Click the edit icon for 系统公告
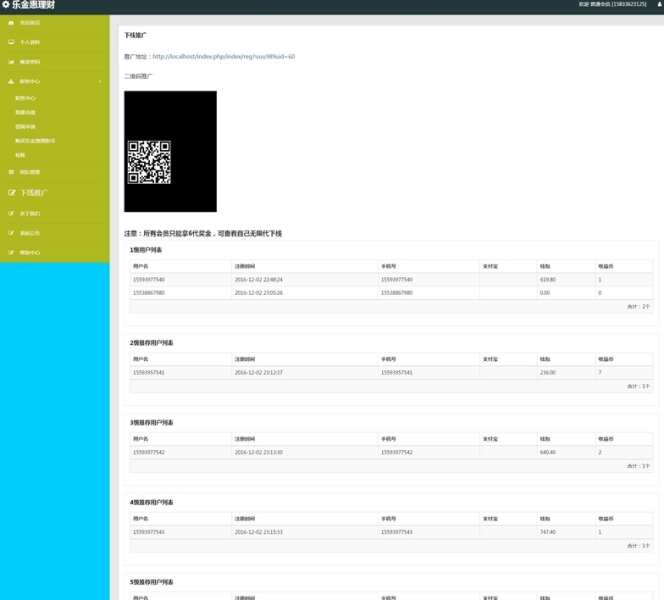The height and width of the screenshot is (600, 664). click(x=11, y=233)
